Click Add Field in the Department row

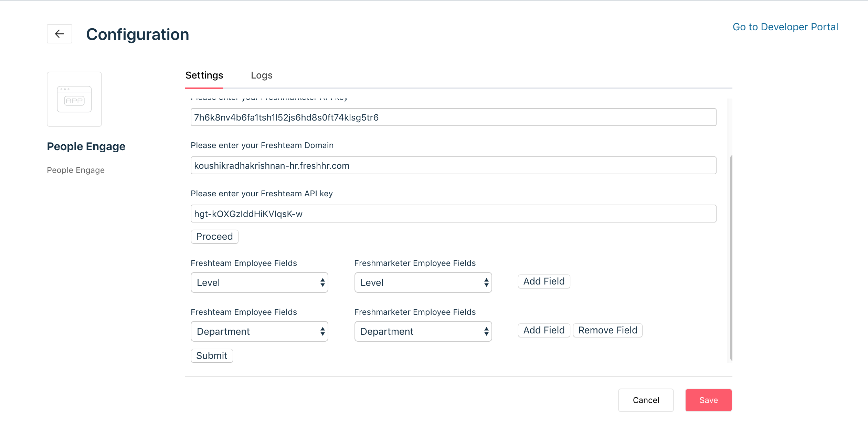(x=544, y=330)
